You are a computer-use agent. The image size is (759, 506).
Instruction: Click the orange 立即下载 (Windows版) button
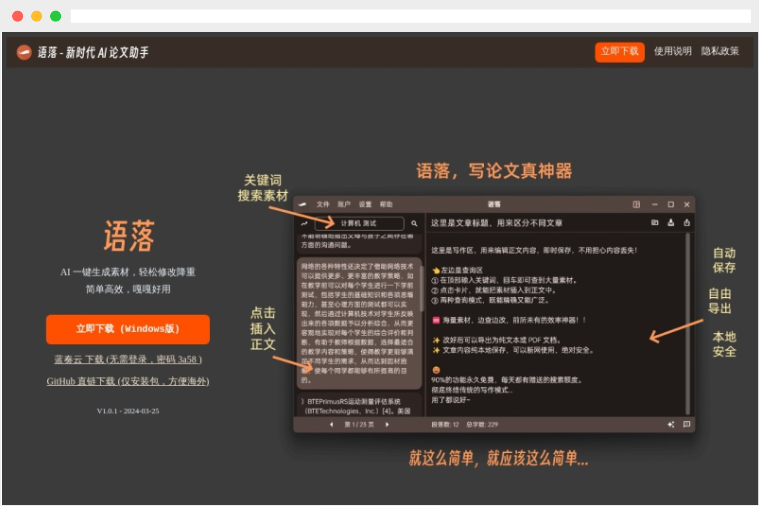click(x=127, y=328)
